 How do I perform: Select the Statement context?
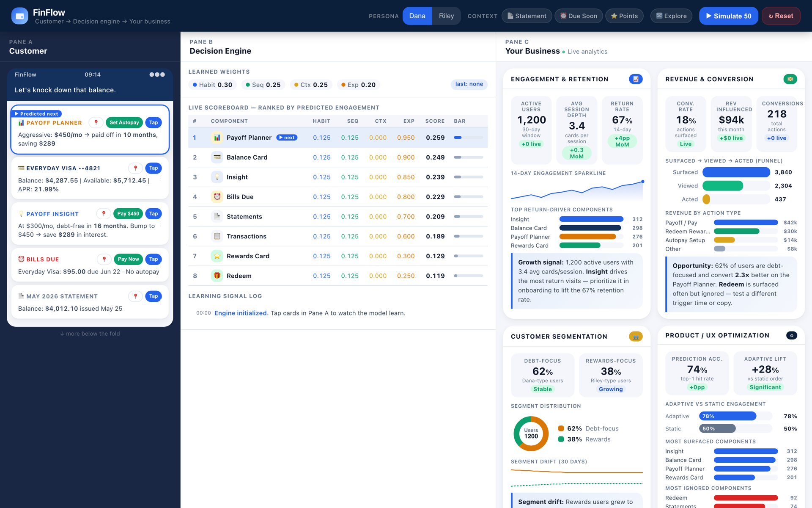pos(527,16)
